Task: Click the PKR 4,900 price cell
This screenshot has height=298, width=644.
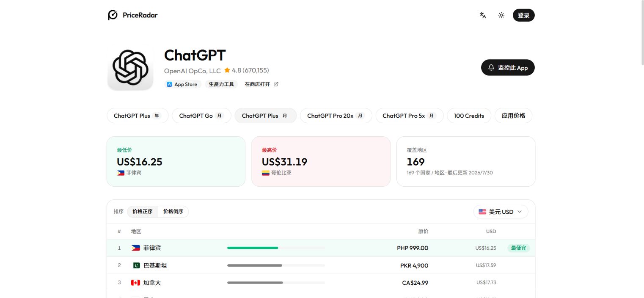Action: pos(414,265)
